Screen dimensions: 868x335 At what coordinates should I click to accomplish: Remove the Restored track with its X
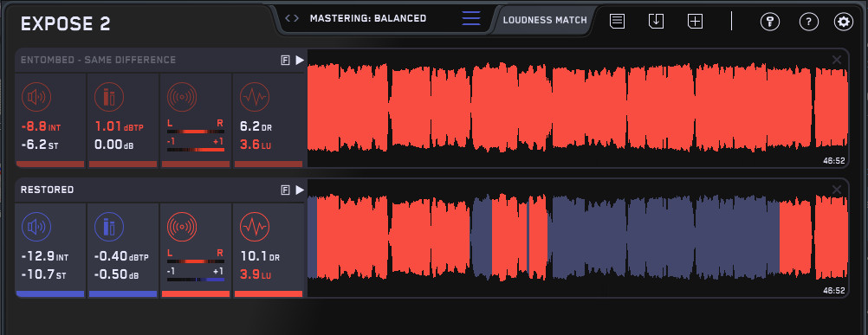coord(837,190)
